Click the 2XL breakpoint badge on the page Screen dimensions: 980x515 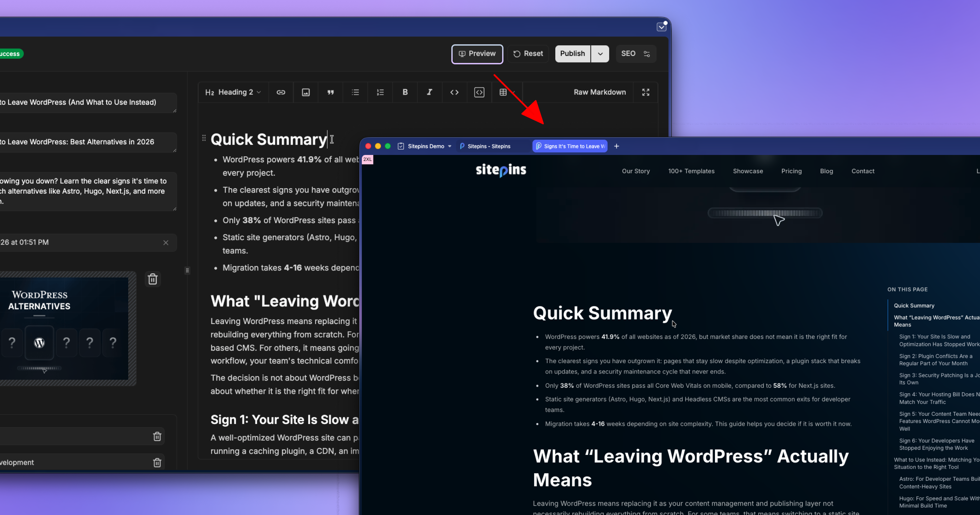(368, 159)
